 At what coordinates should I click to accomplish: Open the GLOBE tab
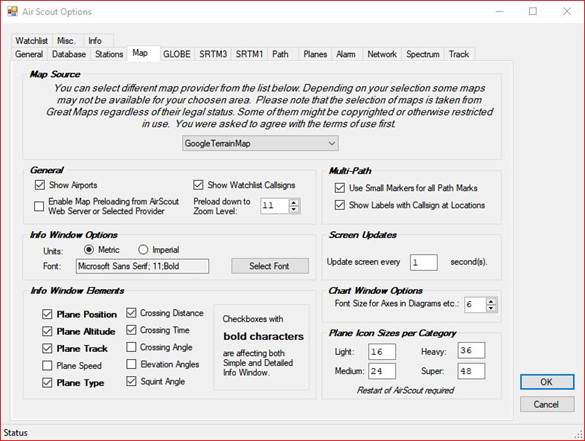(176, 54)
